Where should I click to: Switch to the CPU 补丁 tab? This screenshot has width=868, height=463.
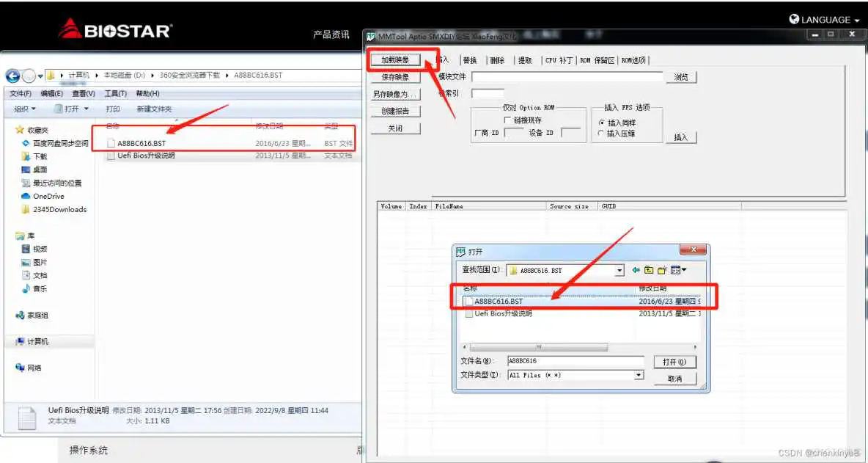coord(559,60)
